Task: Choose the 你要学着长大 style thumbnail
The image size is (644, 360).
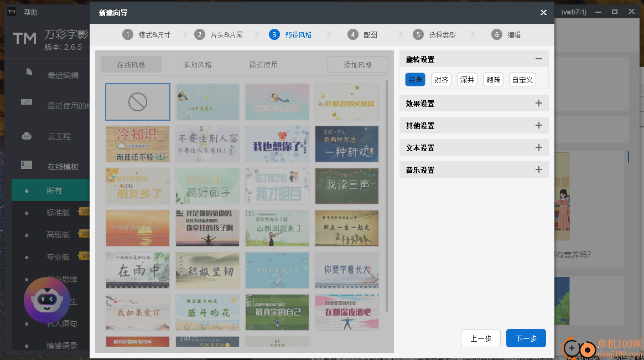Action: coord(347,270)
